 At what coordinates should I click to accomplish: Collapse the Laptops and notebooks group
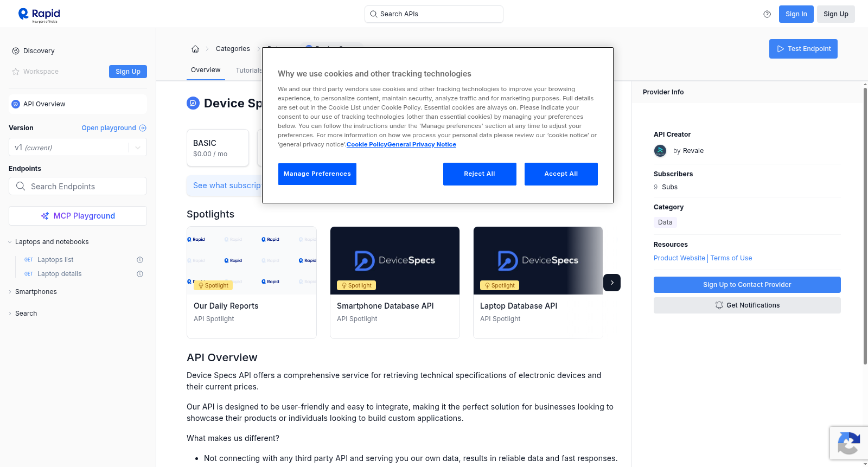coord(49,242)
